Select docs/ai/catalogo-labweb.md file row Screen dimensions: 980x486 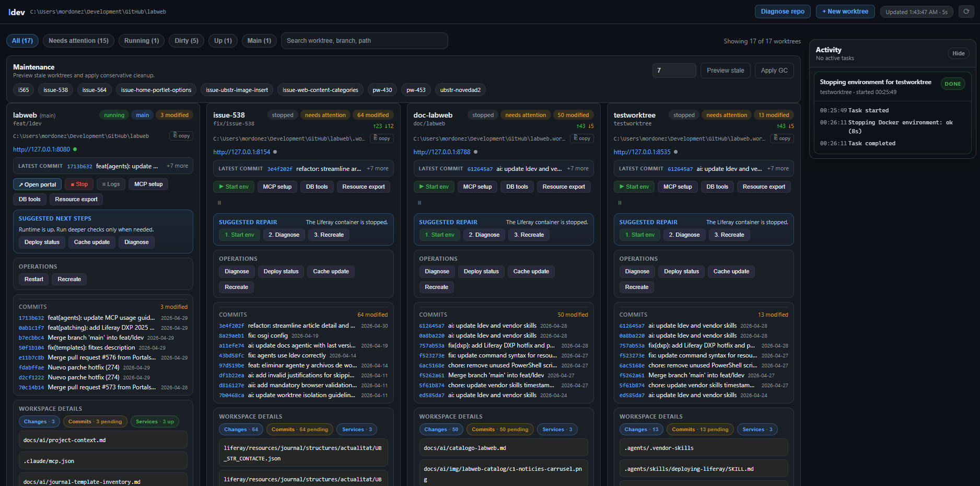point(503,448)
